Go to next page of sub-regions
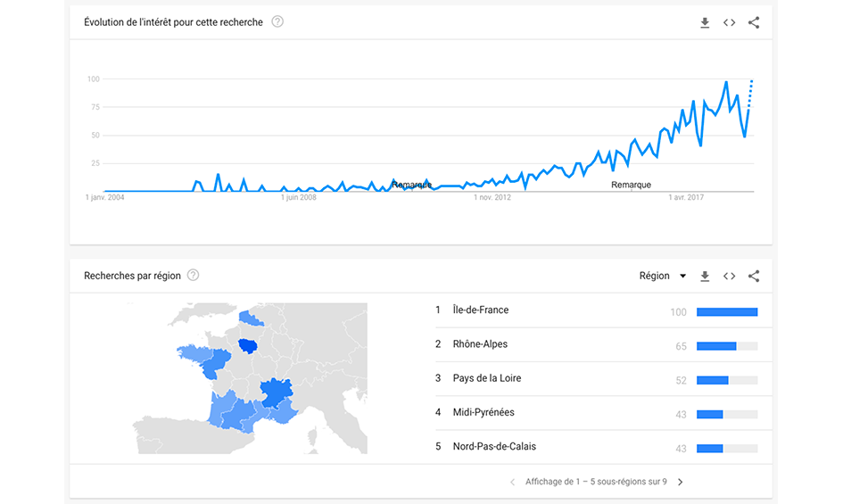 (681, 483)
